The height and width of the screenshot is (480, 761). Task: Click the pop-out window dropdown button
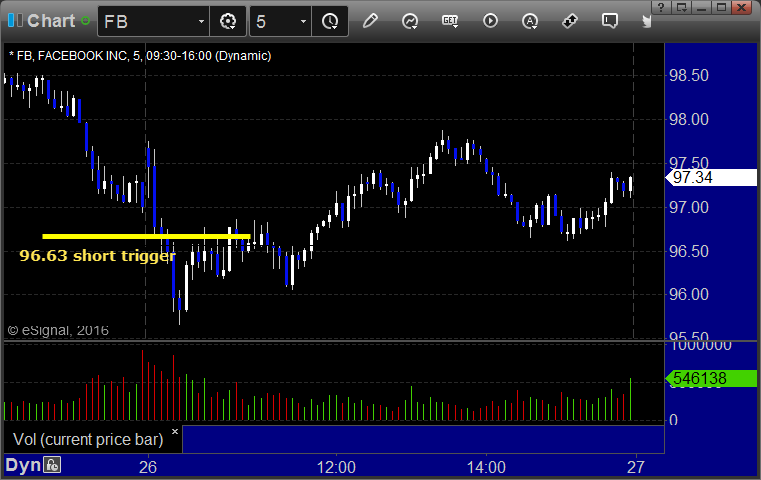682,7
